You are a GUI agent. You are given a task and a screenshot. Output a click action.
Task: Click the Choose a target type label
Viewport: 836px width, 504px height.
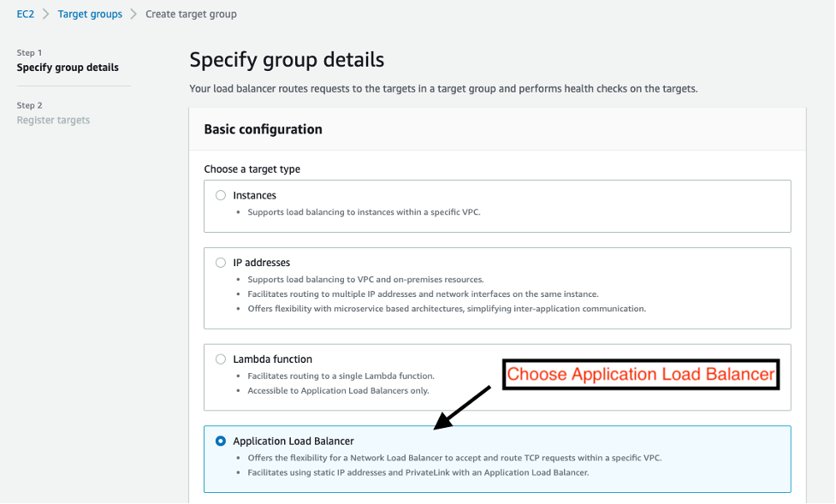[x=252, y=169]
